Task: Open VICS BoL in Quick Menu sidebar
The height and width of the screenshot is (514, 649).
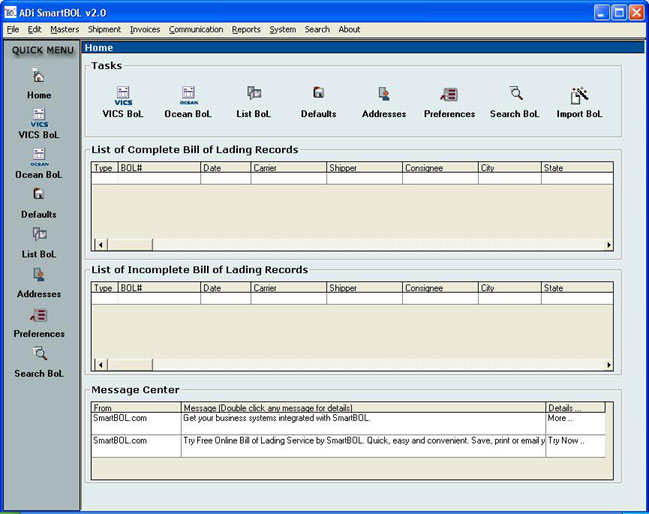Action: coord(39,123)
